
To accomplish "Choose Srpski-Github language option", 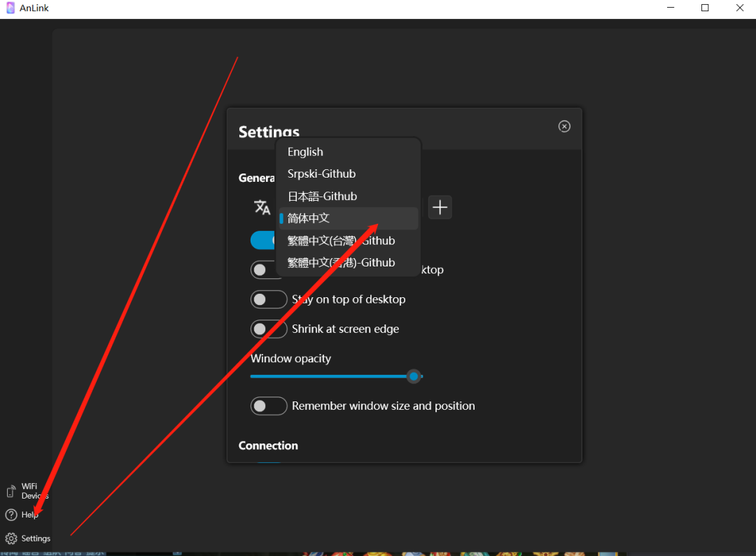I will point(348,174).
